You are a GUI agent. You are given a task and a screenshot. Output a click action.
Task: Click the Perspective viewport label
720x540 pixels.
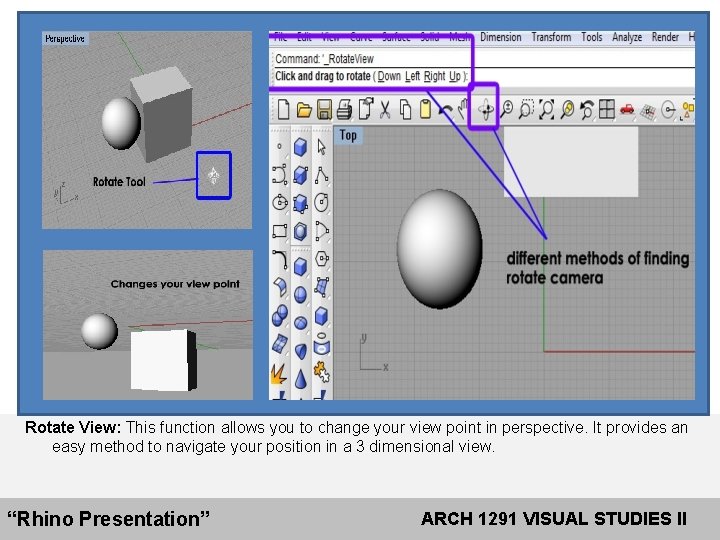65,39
